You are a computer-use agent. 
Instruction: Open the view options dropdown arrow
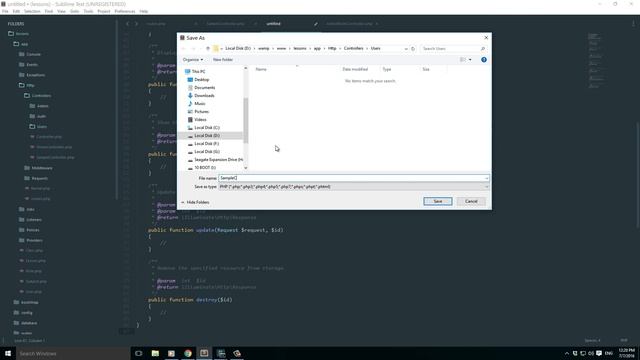point(470,60)
